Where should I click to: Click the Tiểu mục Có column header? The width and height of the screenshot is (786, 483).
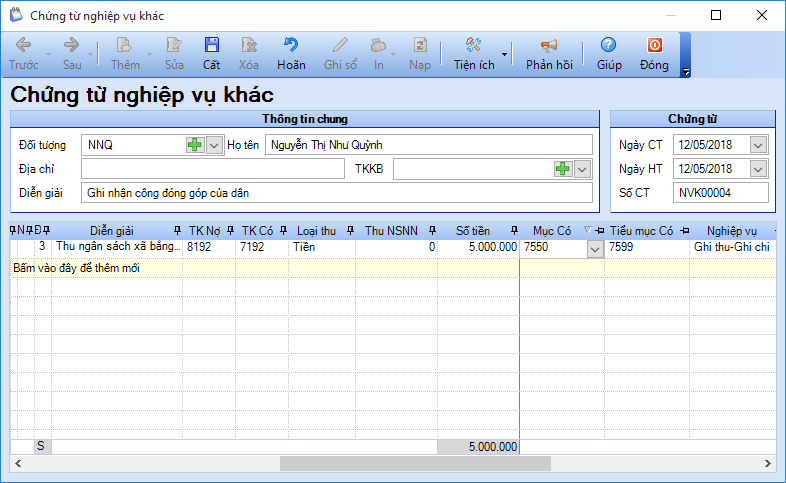click(x=641, y=231)
